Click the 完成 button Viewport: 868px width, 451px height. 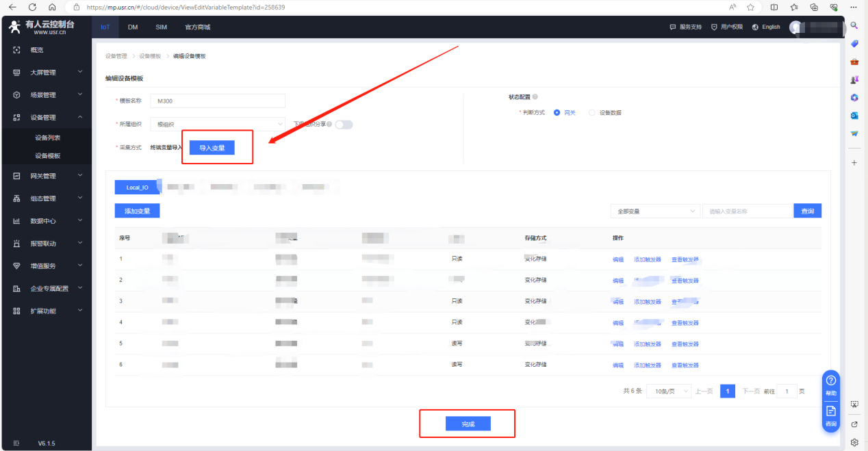pyautogui.click(x=468, y=424)
